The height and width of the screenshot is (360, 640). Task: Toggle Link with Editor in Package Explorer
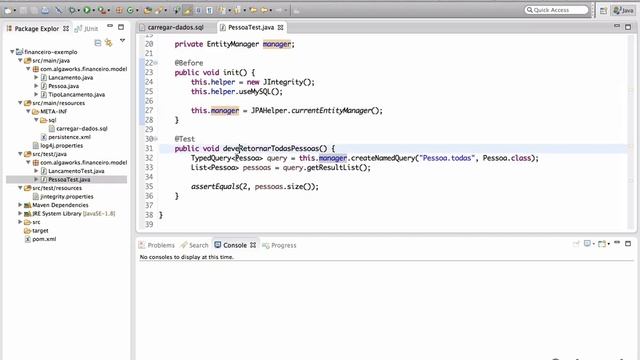pyautogui.click(x=109, y=42)
